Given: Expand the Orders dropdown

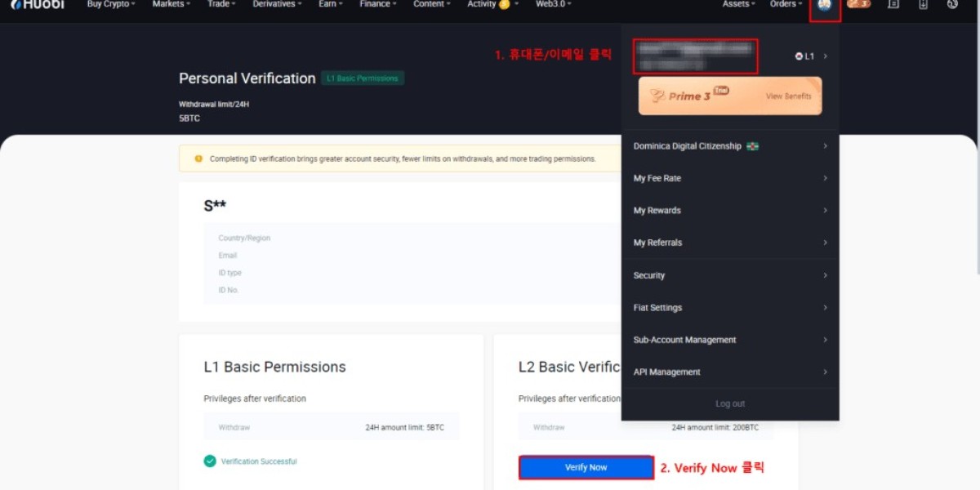Looking at the screenshot, I should click(x=786, y=4).
